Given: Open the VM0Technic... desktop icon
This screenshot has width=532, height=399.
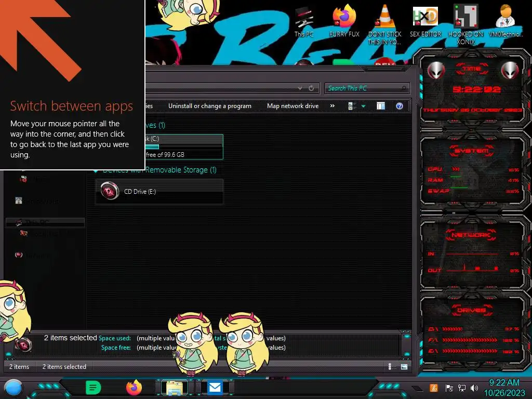Looking at the screenshot, I should pos(505,21).
